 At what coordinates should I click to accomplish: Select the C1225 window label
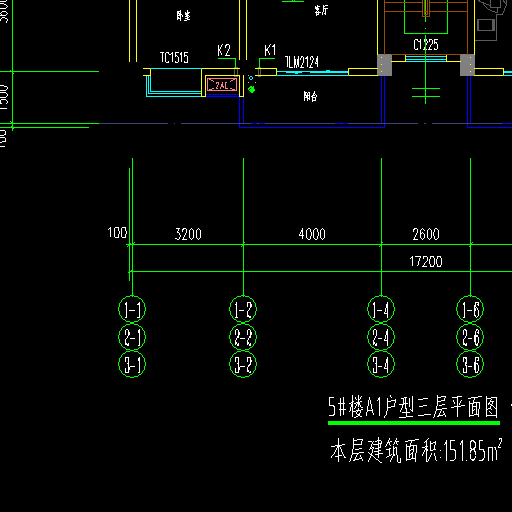[x=426, y=45]
